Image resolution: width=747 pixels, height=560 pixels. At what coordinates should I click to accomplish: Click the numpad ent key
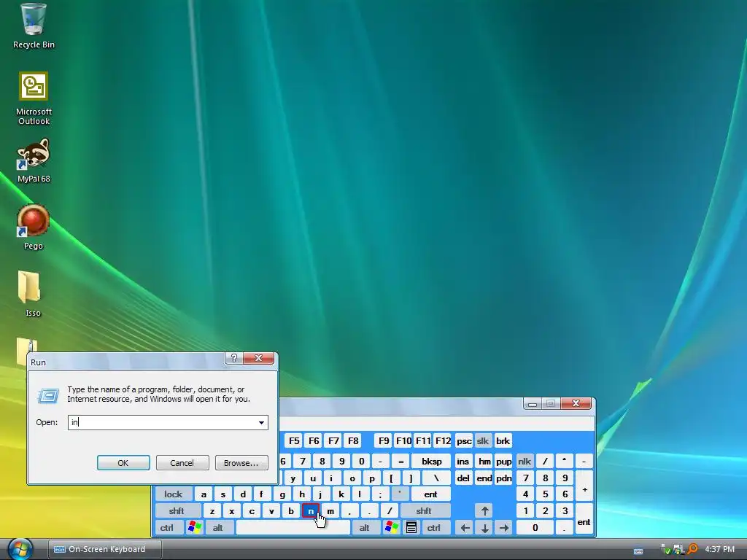click(x=584, y=519)
